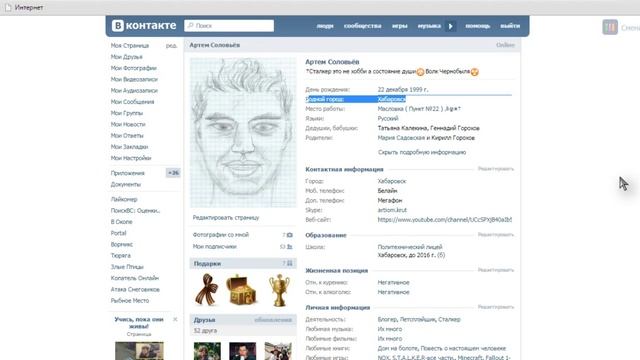Open люди in top navigation
The image size is (640, 360).
tap(325, 26)
